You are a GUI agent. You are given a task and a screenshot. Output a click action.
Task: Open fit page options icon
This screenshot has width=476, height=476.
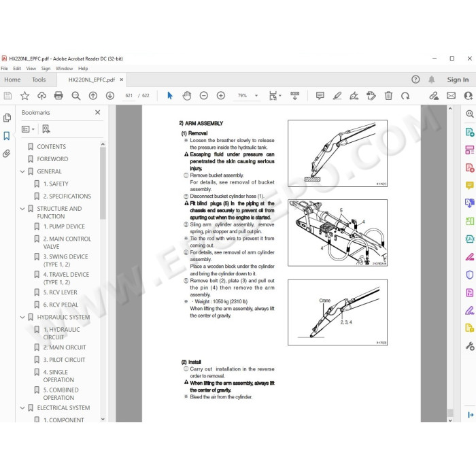275,96
